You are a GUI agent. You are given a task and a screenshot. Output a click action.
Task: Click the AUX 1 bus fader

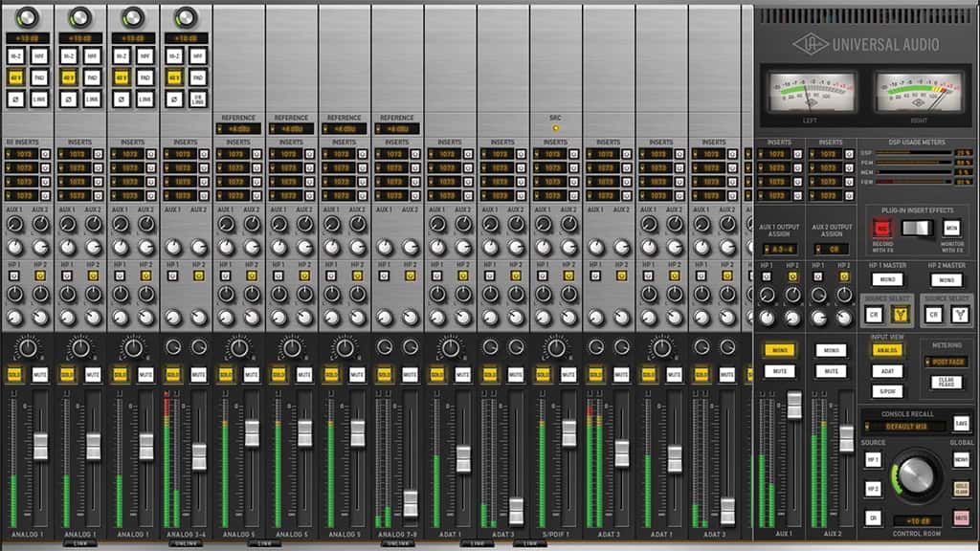pyautogui.click(x=793, y=405)
